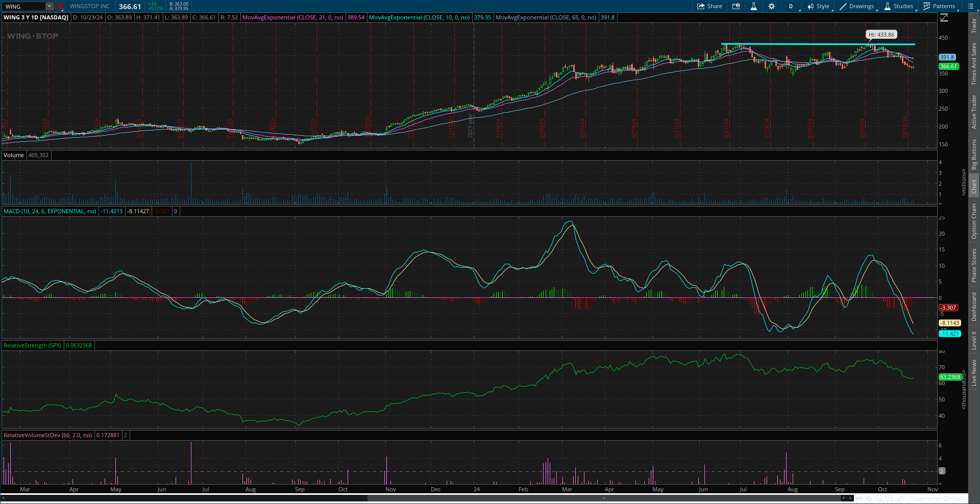
Task: Click the RelativeVolumeStDev study label
Action: tap(47, 435)
